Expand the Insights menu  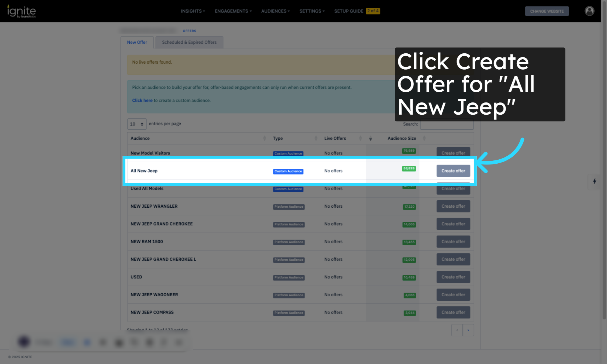(x=193, y=11)
